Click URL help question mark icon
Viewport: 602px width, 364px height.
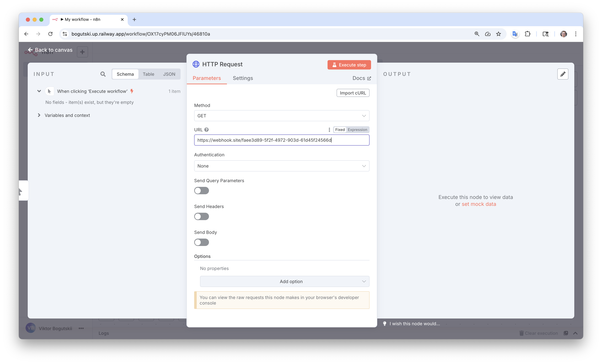point(206,130)
